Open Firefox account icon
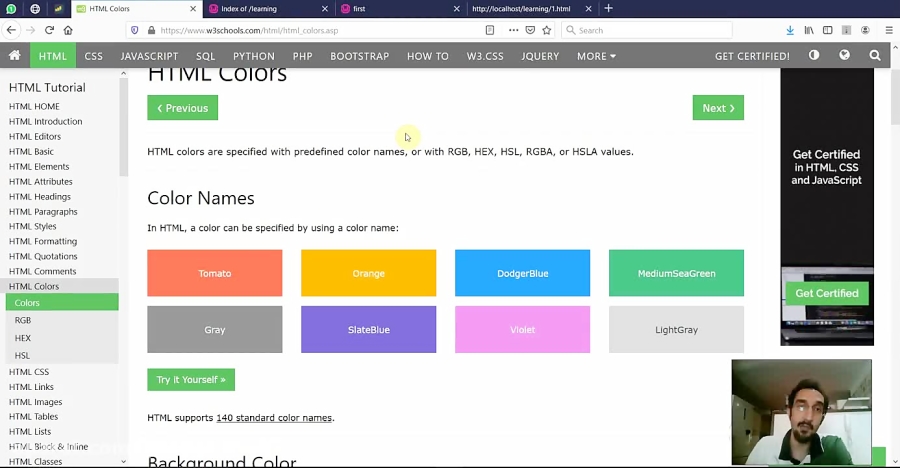Screen dimensions: 900x468 865,30
